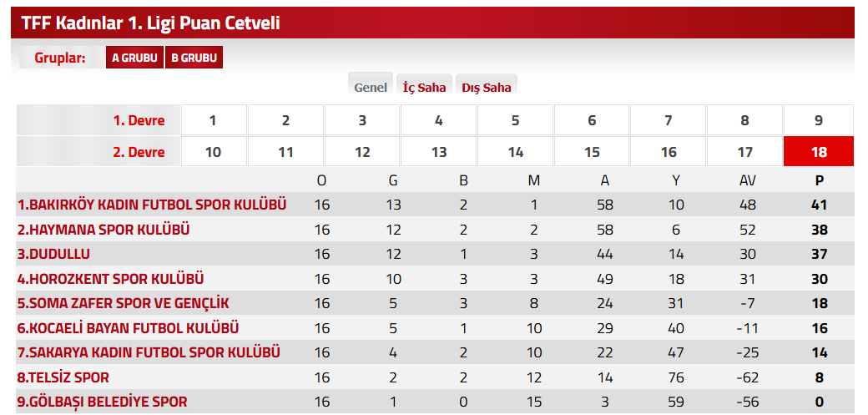Switch to B GRUBU standings

[194, 58]
